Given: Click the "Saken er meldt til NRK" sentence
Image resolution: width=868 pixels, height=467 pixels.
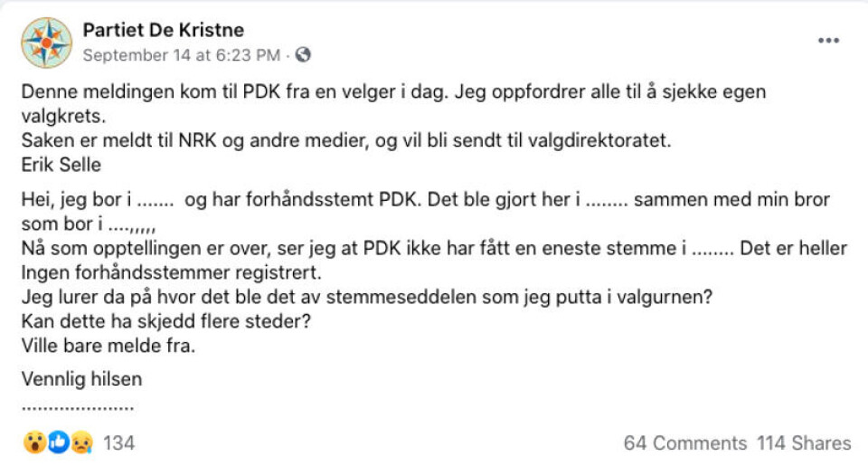Looking at the screenshot, I should (x=347, y=141).
